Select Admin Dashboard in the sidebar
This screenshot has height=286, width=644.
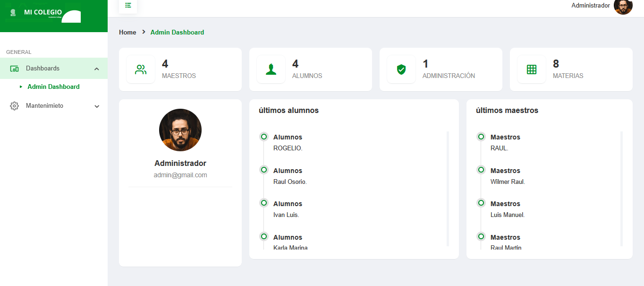click(53, 87)
